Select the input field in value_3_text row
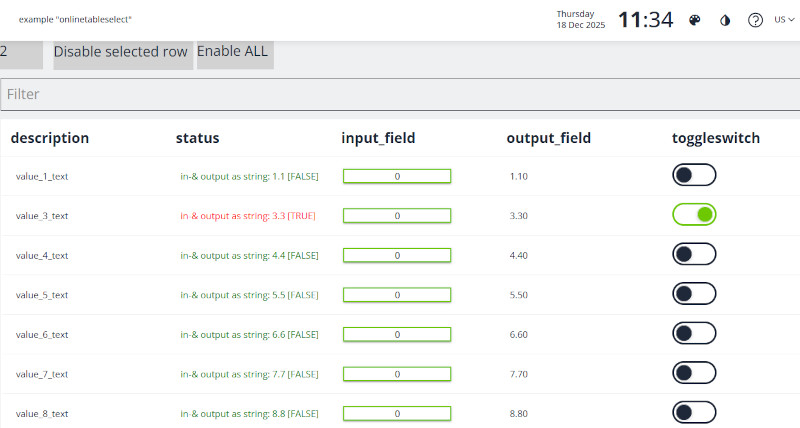800x428 pixels. (397, 215)
